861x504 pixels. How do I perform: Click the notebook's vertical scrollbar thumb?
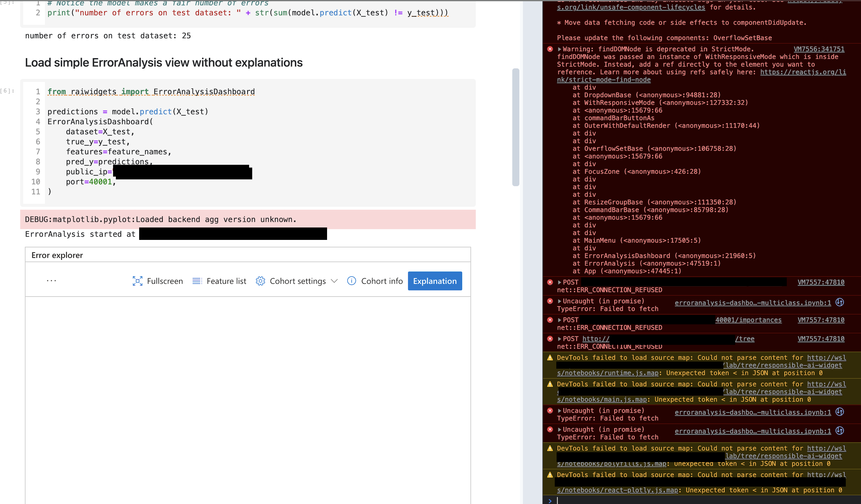pos(516,127)
